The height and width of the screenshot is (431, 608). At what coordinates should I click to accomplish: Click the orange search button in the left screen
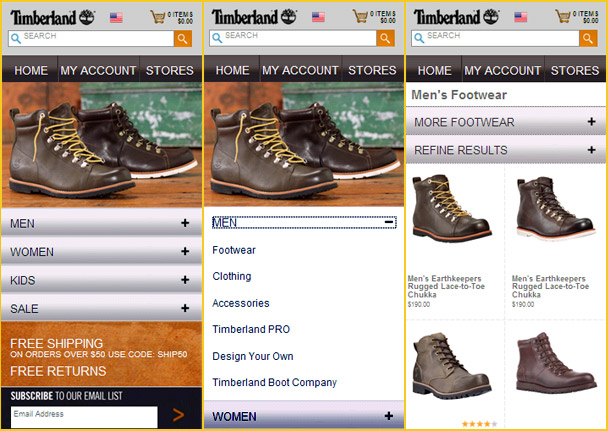[183, 39]
